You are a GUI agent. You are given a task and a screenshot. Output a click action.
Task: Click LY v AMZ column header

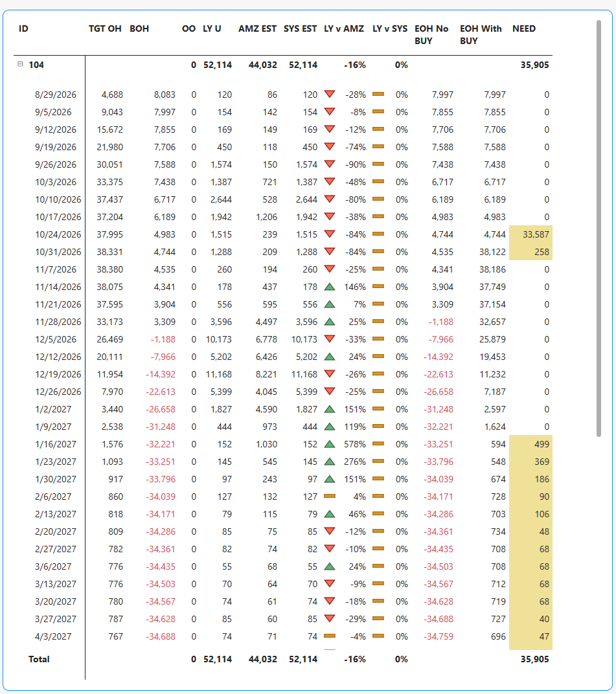point(344,28)
